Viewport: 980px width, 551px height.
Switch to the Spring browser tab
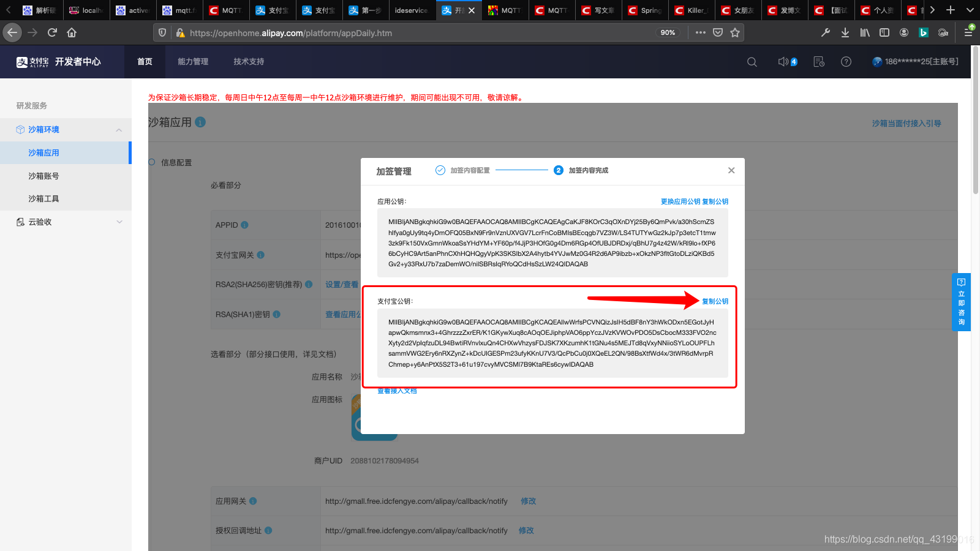(x=644, y=10)
